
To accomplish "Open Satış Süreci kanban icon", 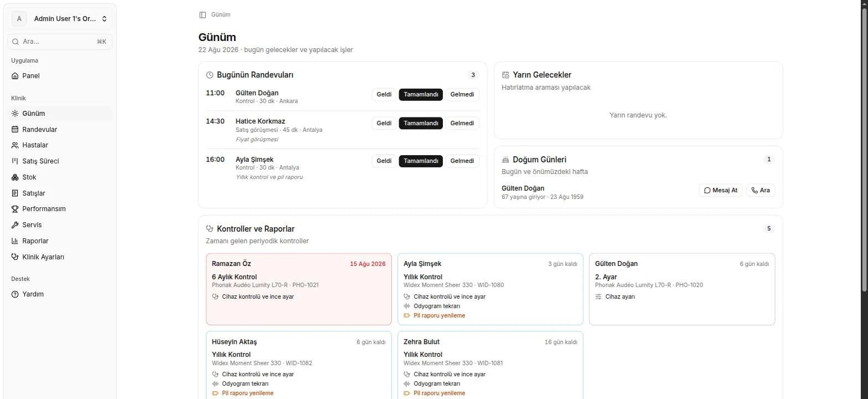I will point(15,161).
